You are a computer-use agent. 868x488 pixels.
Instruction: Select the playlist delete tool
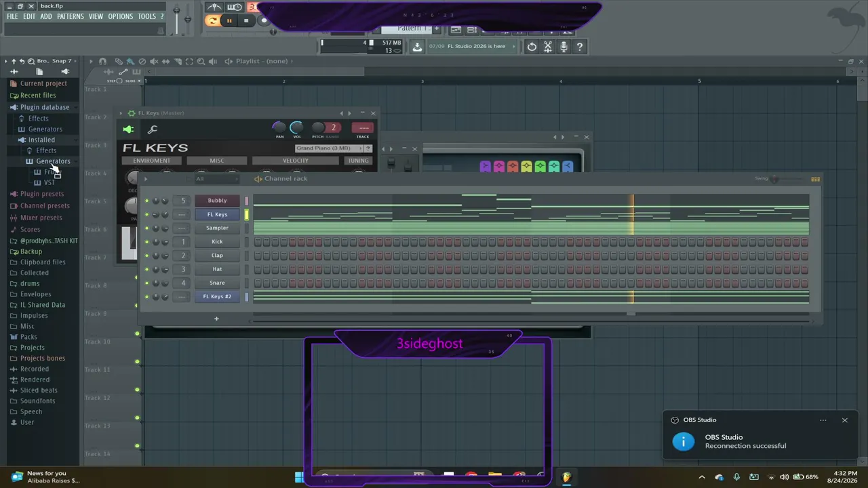click(x=142, y=61)
